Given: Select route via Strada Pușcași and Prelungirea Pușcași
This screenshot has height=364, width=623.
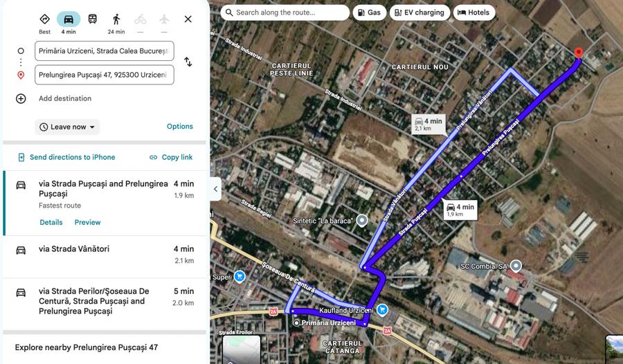Looking at the screenshot, I should [x=105, y=203].
